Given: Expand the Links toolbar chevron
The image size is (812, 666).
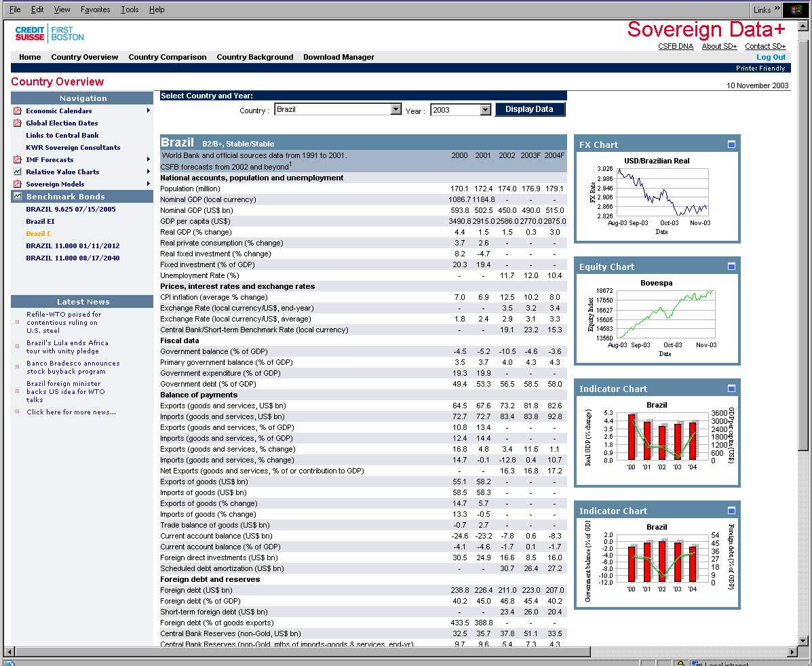Looking at the screenshot, I should [777, 8].
